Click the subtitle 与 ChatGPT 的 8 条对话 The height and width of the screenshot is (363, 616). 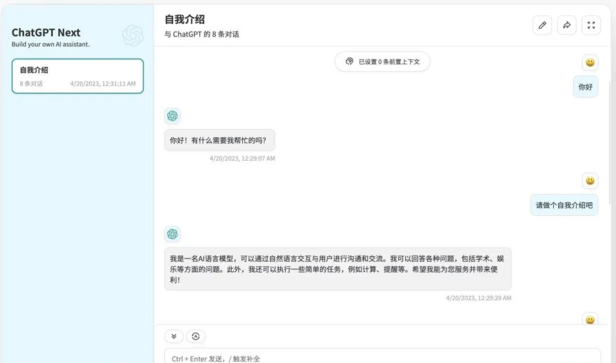[202, 35]
